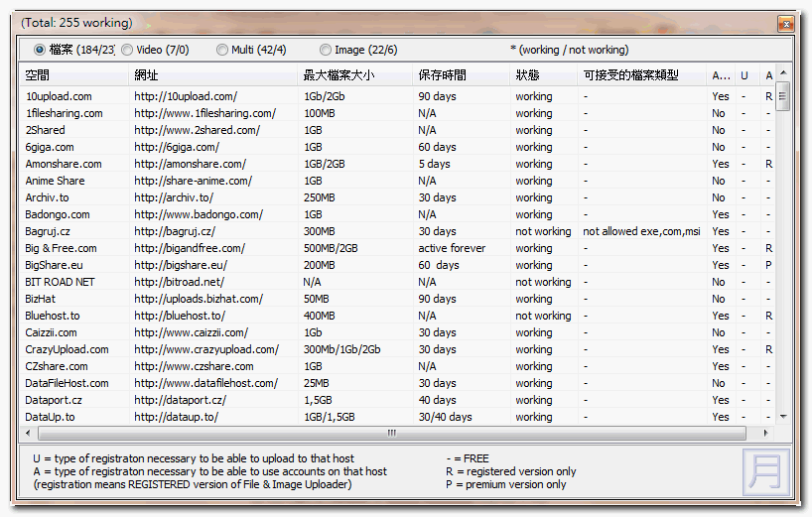Image resolution: width=812 pixels, height=517 pixels.
Task: Sort by the 狀態 column header
Action: click(x=543, y=75)
